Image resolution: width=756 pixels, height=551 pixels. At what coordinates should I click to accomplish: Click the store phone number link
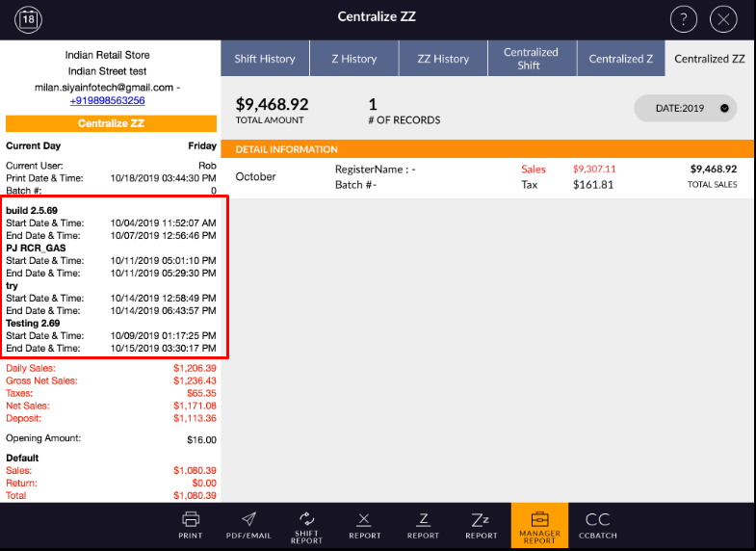coord(107,100)
